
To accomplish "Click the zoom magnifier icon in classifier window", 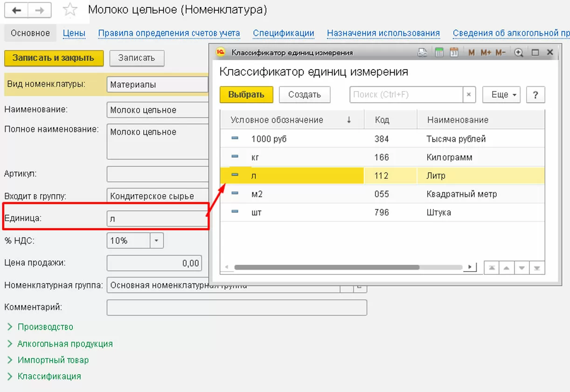I will (x=519, y=53).
